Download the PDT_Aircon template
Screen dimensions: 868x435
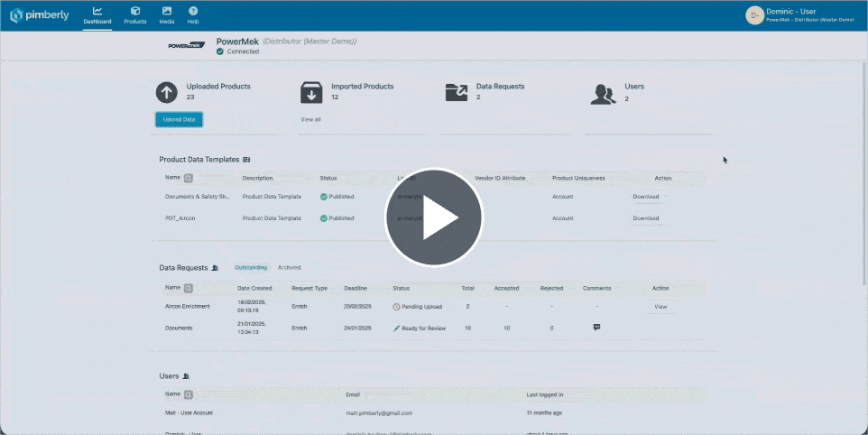(x=645, y=218)
